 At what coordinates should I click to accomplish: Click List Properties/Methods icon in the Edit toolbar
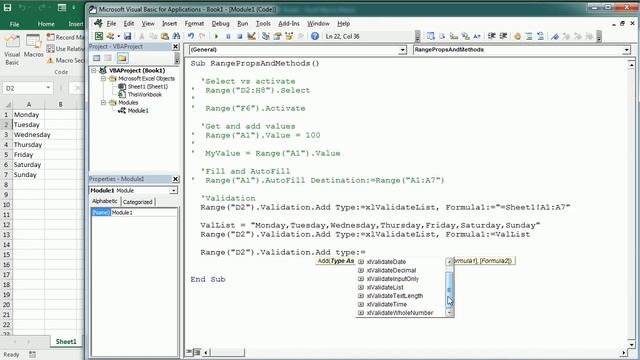(x=430, y=36)
